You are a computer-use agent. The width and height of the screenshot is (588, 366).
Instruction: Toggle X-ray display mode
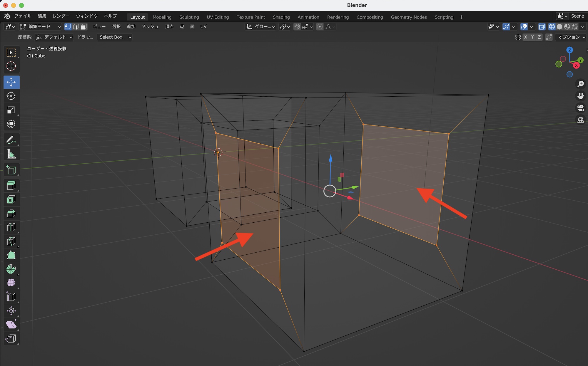[542, 27]
